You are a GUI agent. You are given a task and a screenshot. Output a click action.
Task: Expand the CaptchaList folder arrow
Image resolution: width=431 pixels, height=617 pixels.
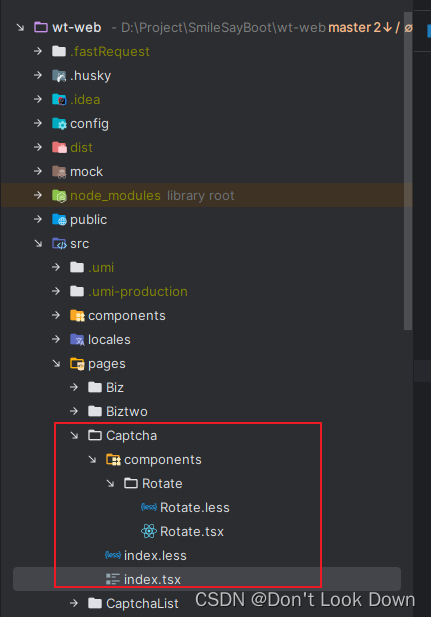[74, 603]
